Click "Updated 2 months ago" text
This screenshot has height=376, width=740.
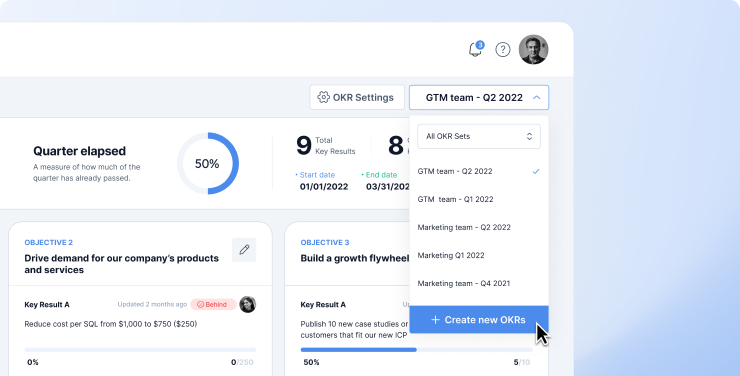152,304
